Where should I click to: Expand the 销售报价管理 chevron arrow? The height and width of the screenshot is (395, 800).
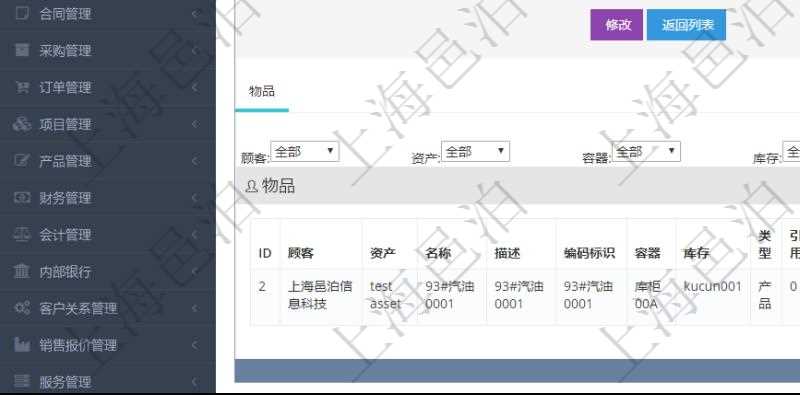point(194,344)
